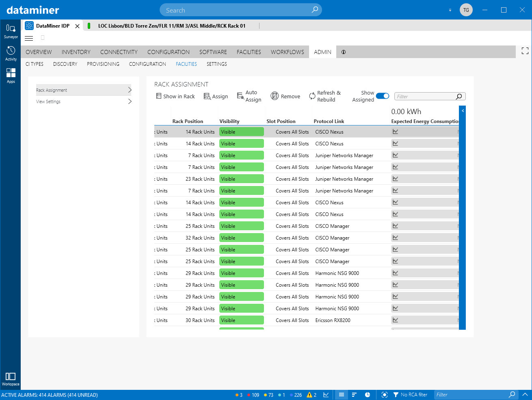This screenshot has height=400, width=532.
Task: Sort by the Protocol Link column header
Action: point(329,121)
